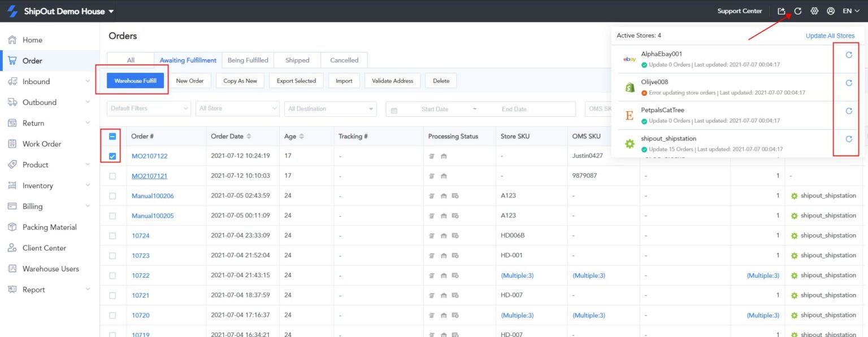Click the Export Selected button
Image resolution: width=868 pixels, height=337 pixels.
296,81
